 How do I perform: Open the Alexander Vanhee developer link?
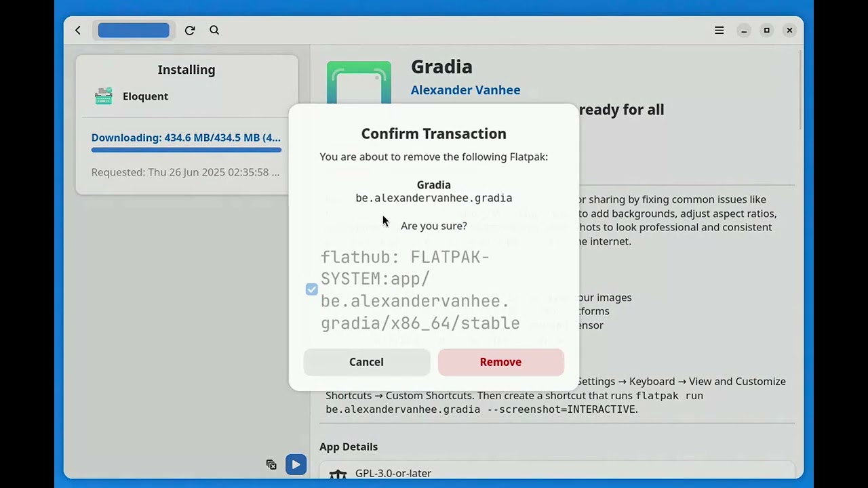point(465,90)
